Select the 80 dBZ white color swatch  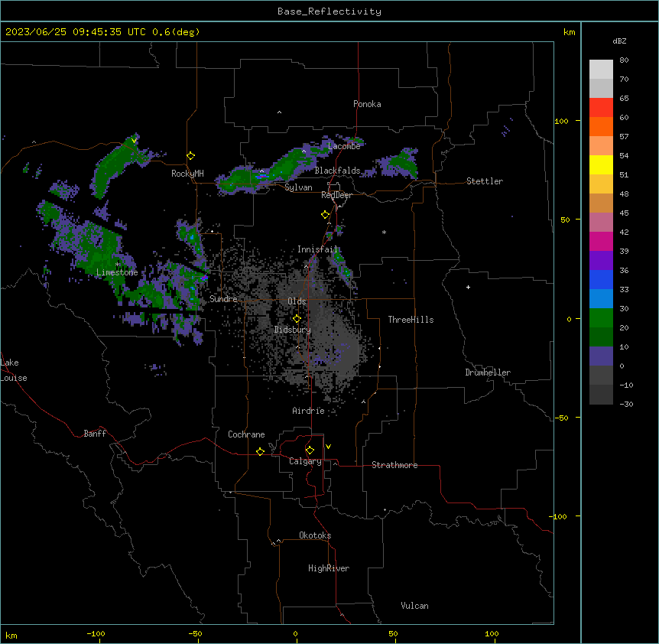click(x=601, y=70)
